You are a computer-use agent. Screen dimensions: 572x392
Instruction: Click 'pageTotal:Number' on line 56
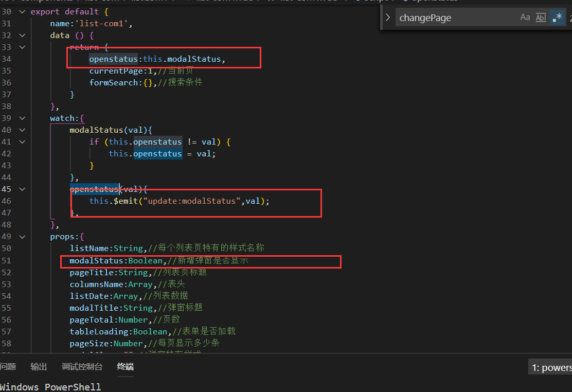coord(109,320)
